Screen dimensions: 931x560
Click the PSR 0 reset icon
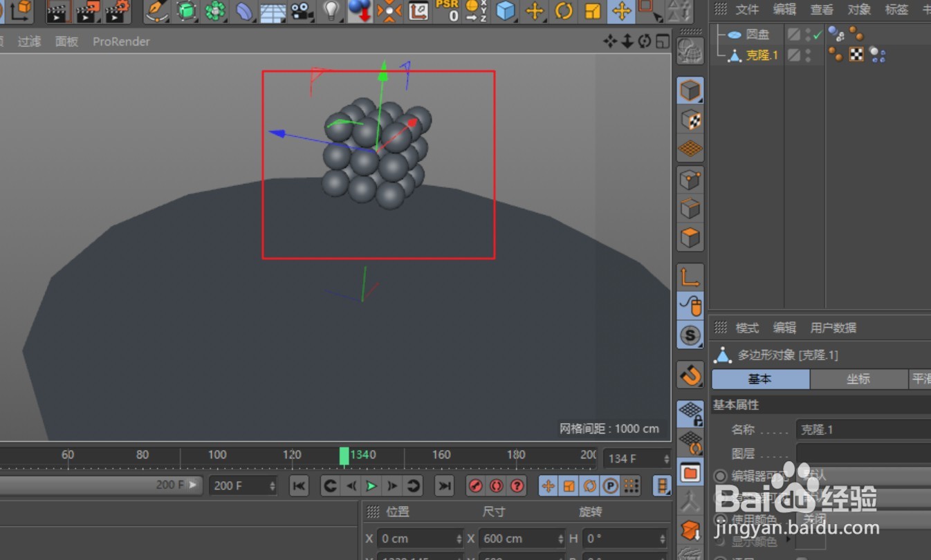[447, 11]
